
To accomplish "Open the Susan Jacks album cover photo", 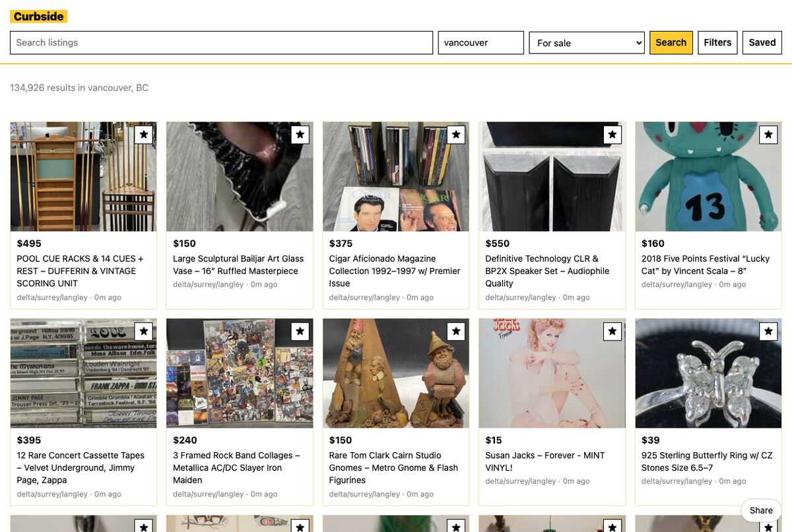I will point(552,373).
